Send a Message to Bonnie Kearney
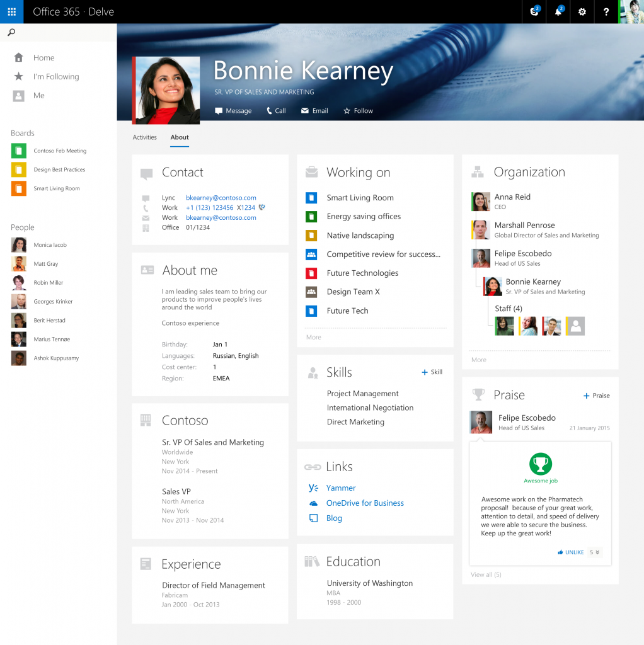Image resolution: width=644 pixels, height=645 pixels. (x=233, y=111)
